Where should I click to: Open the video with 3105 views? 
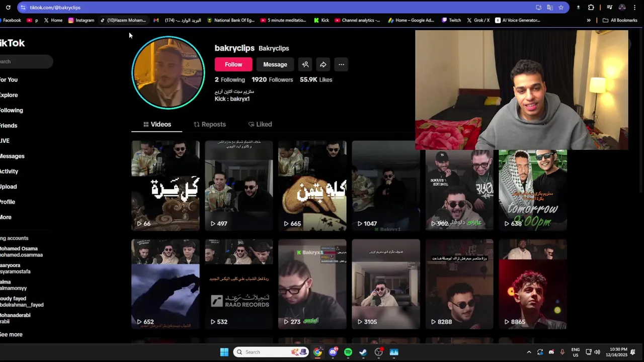(386, 284)
